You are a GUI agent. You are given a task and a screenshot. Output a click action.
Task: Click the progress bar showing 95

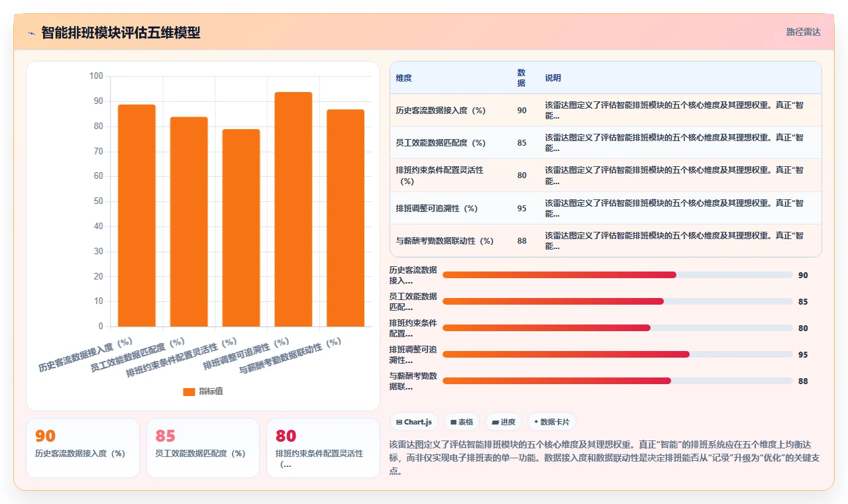pos(617,354)
